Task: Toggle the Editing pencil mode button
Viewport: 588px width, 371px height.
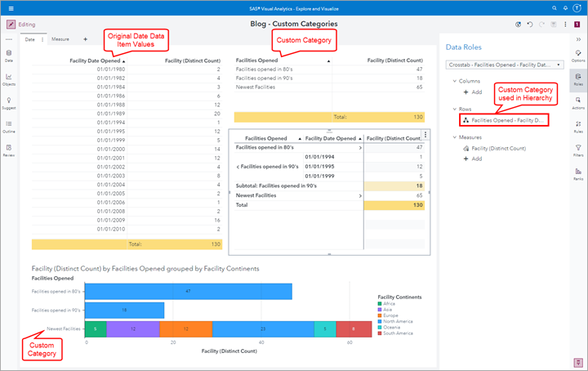Action: pyautogui.click(x=11, y=25)
